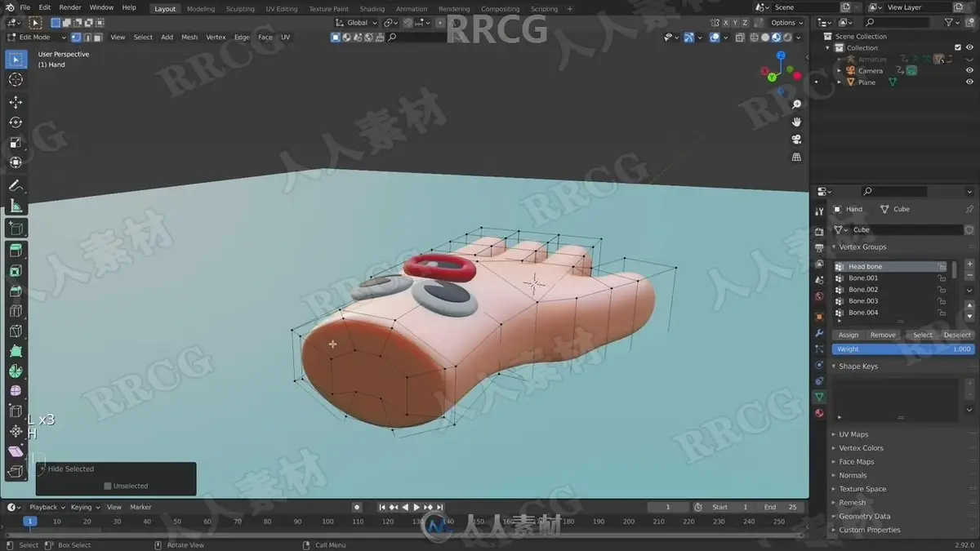The image size is (980, 551).
Task: Click the Assign button
Action: 849,335
